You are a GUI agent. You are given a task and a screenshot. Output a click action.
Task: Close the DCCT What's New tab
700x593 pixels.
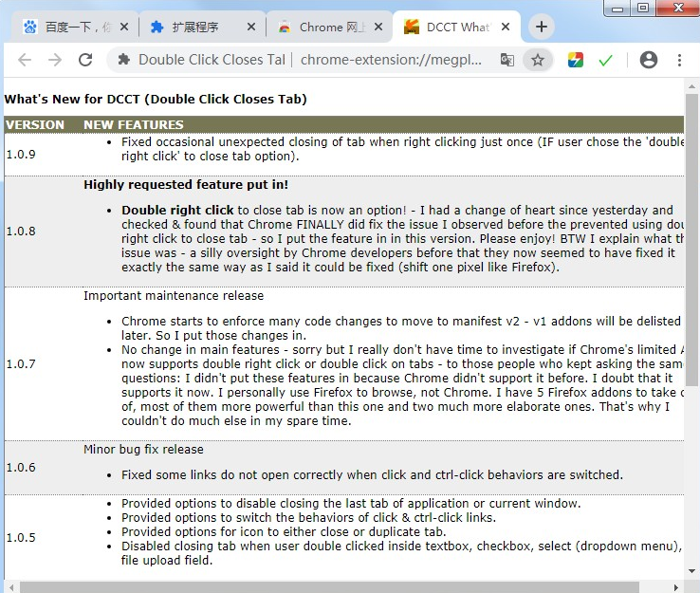506,28
